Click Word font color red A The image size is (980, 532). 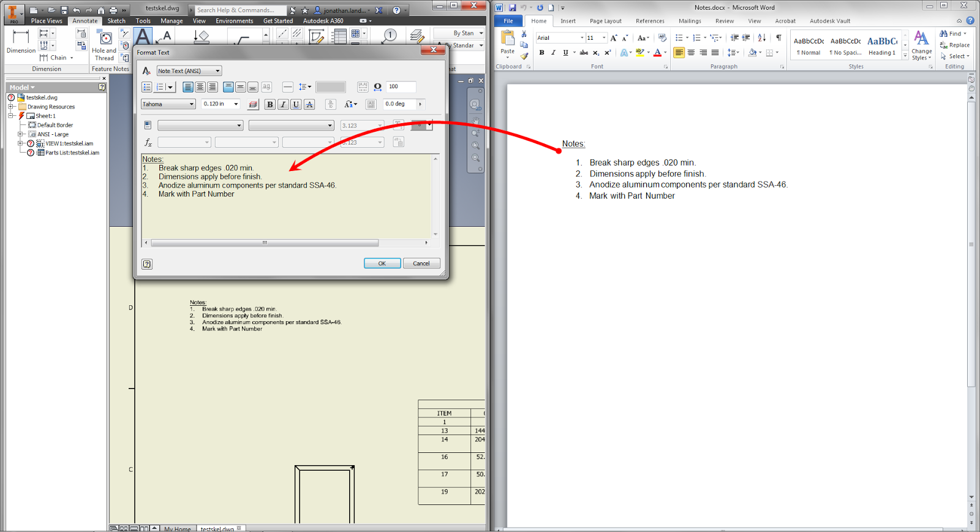pyautogui.click(x=657, y=53)
